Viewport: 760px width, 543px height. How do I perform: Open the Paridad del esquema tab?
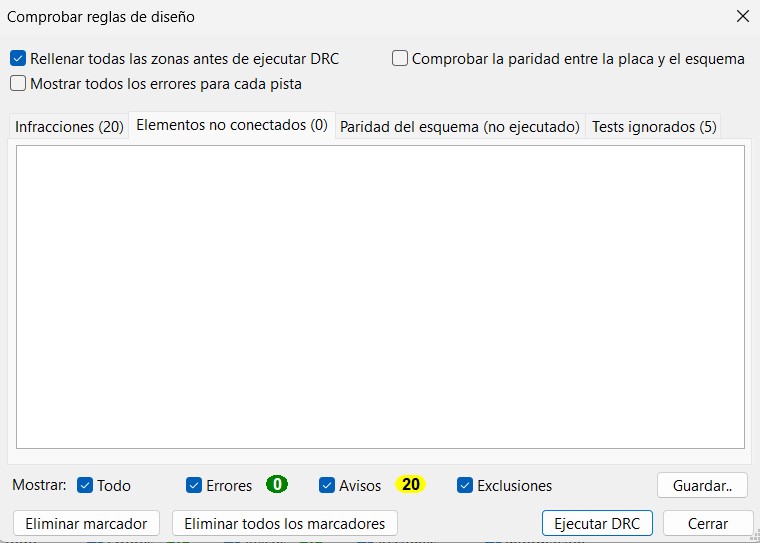460,127
